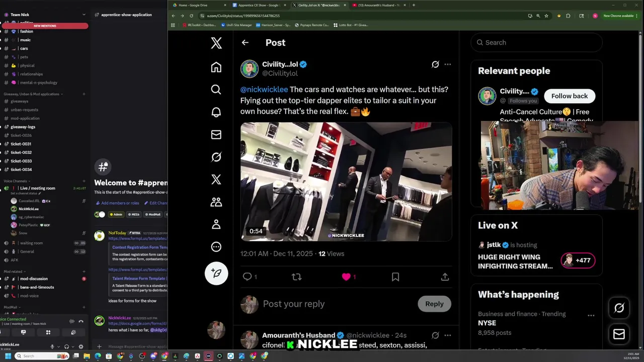This screenshot has width=644, height=362.
Task: Open Profile person icon in X sidebar
Action: (216, 224)
